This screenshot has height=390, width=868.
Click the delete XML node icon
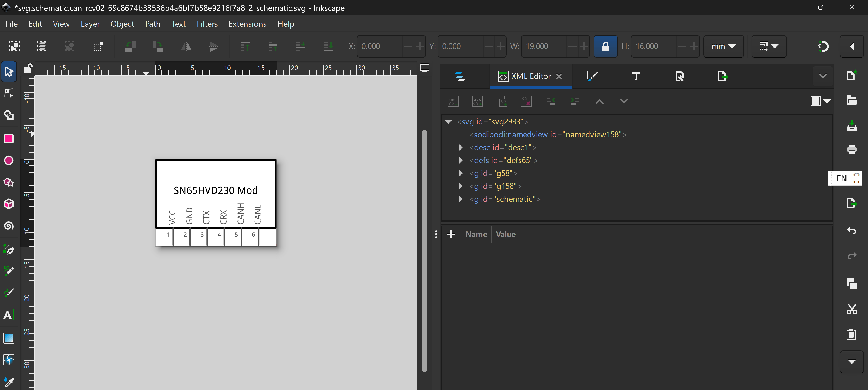click(526, 101)
